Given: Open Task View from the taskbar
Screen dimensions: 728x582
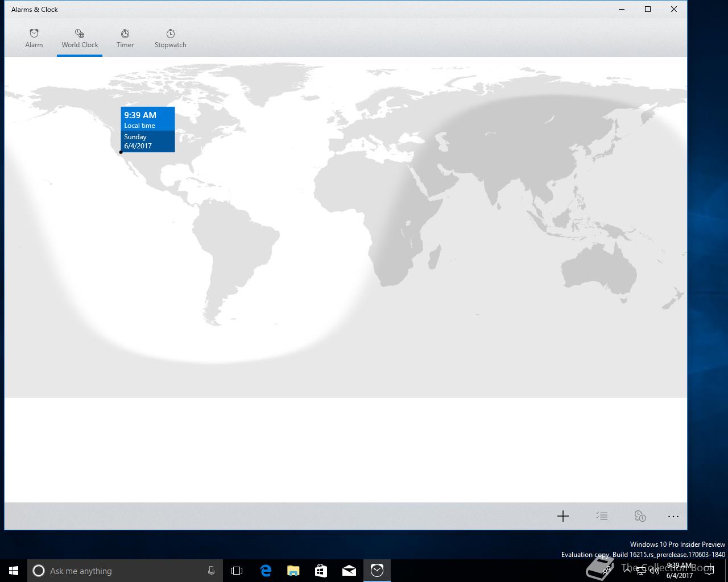Looking at the screenshot, I should coord(237,571).
